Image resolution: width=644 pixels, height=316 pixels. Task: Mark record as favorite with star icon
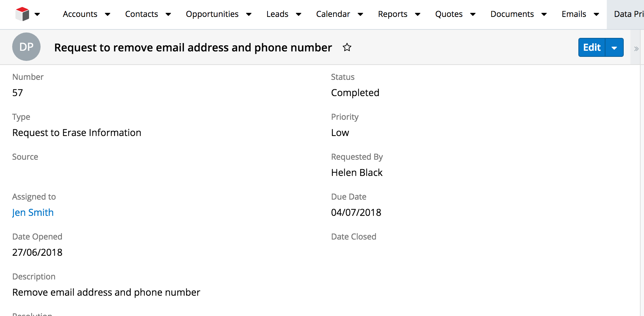[x=347, y=47]
